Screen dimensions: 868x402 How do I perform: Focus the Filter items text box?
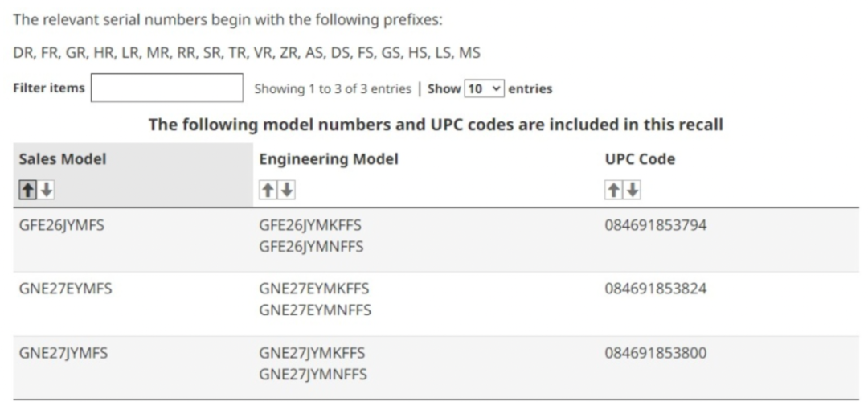point(166,88)
